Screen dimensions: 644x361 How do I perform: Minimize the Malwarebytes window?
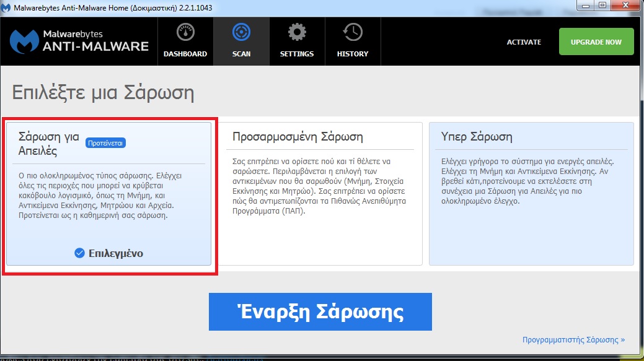585,6
